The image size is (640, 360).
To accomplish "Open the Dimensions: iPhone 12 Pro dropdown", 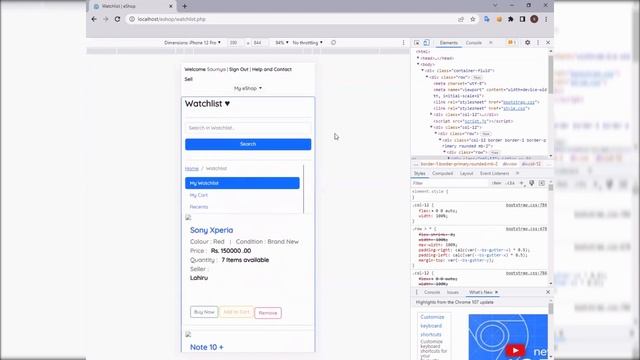I will point(192,42).
